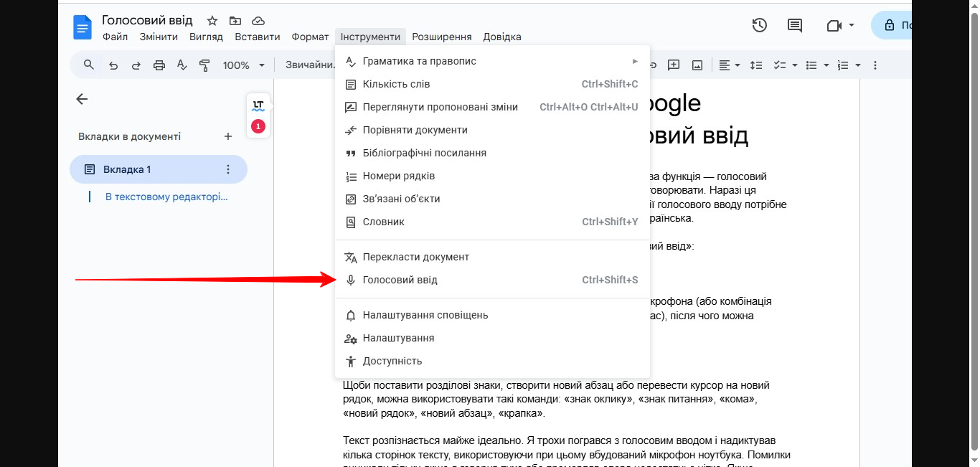The width and height of the screenshot is (980, 467).
Task: Open the Розширення menu
Action: tap(441, 37)
